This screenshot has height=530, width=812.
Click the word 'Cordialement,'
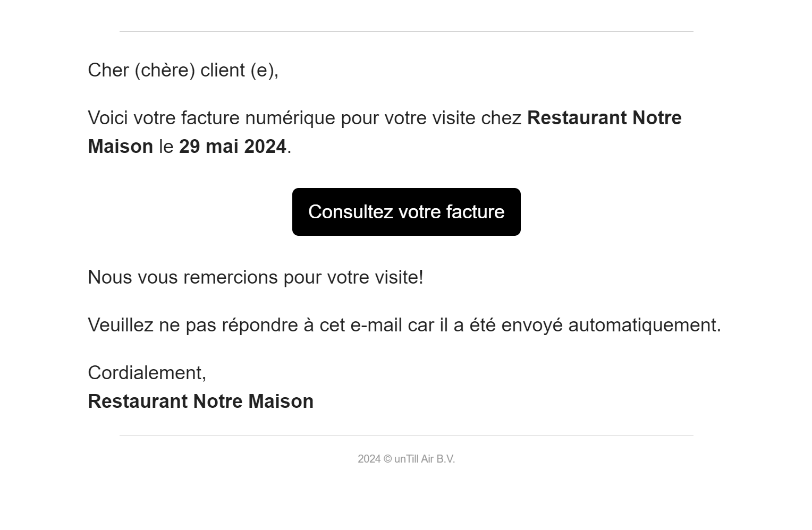147,373
